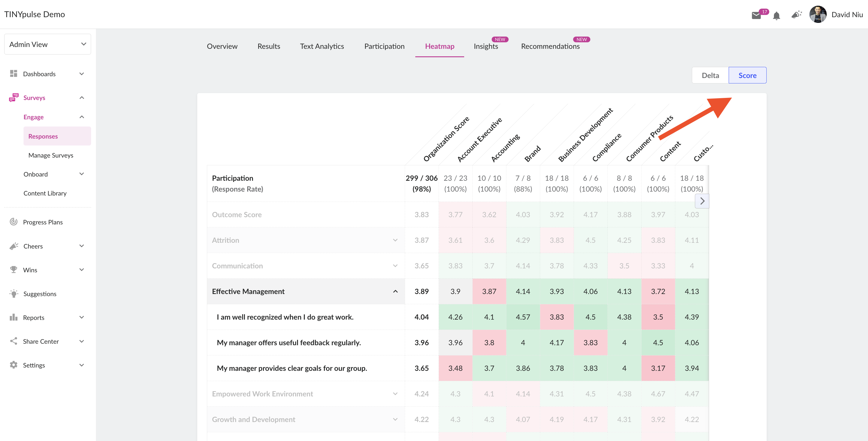Switch to the Text Analytics tab
This screenshot has height=441, width=868.
point(322,46)
